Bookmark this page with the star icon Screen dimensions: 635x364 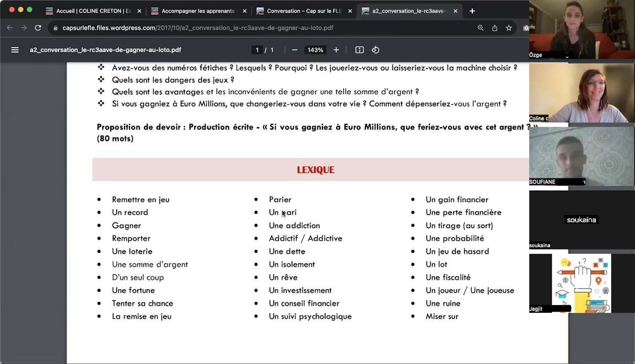[509, 28]
